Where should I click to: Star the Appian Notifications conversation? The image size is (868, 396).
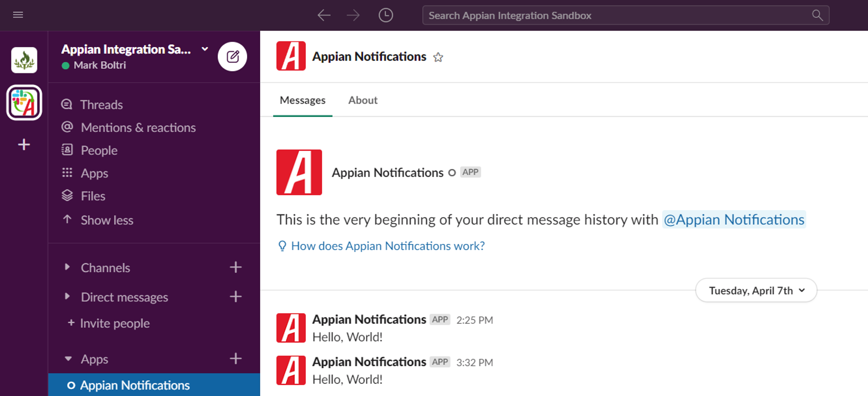[438, 57]
